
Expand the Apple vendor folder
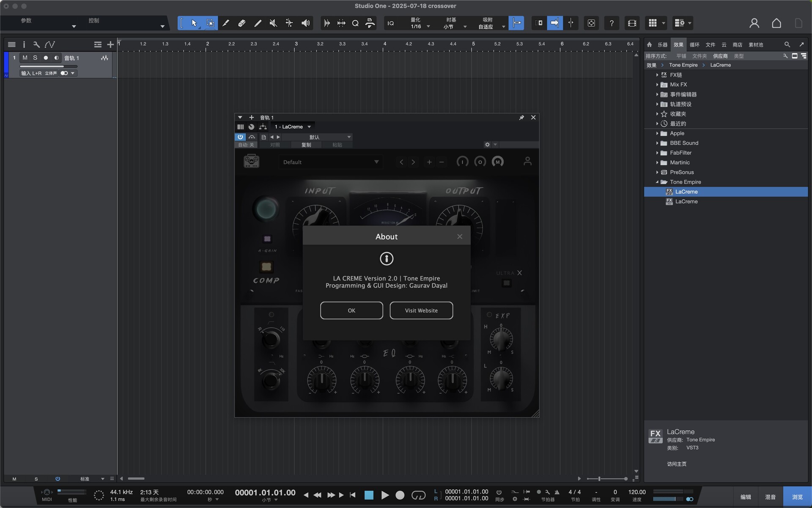(x=657, y=133)
